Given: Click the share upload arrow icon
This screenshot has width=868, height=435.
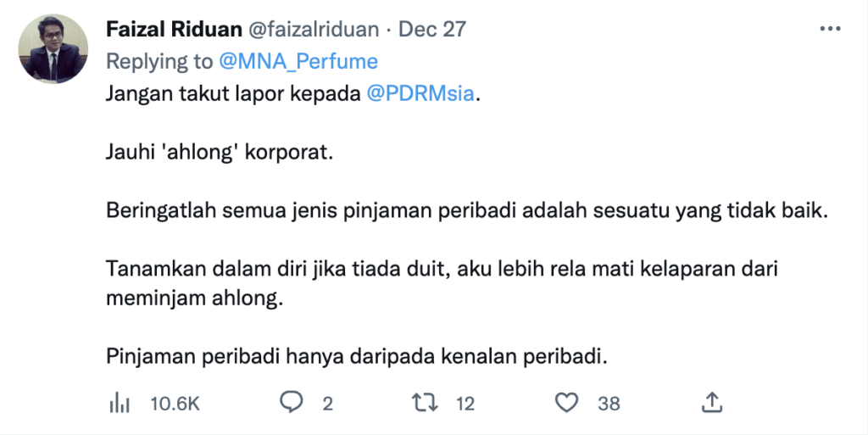Looking at the screenshot, I should tap(712, 402).
